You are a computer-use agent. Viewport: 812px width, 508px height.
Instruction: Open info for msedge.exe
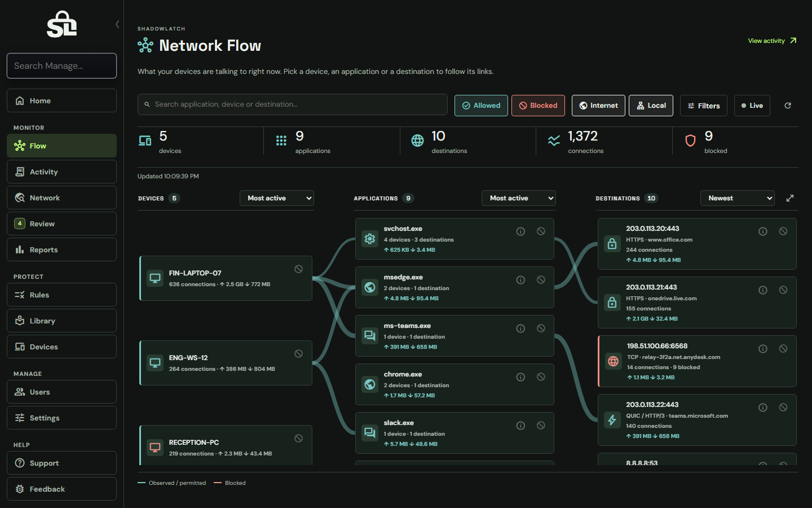pyautogui.click(x=520, y=280)
